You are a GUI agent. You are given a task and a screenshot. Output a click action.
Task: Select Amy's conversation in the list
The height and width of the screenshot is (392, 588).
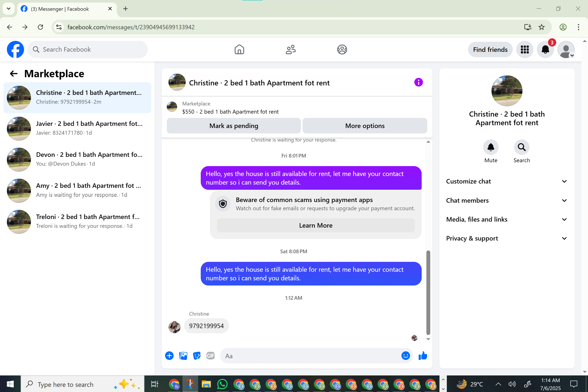point(77,190)
